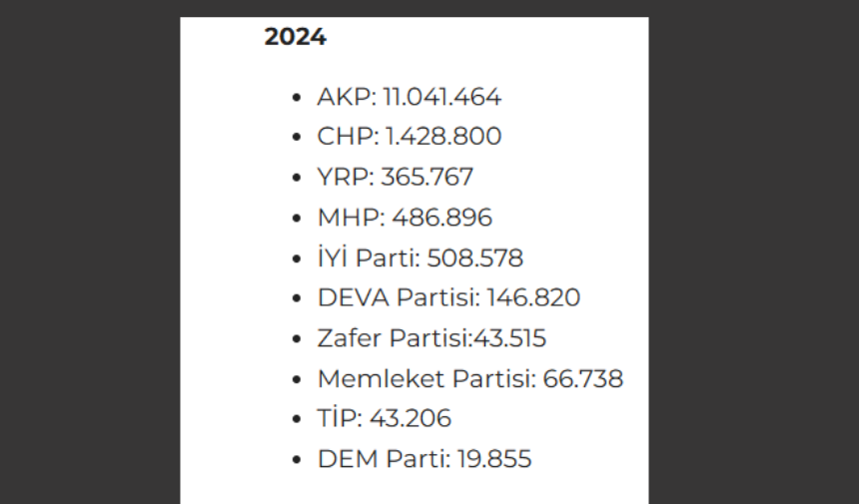Screen dimensions: 859x504
Task: Click the number 11.041.464
Action: click(442, 97)
